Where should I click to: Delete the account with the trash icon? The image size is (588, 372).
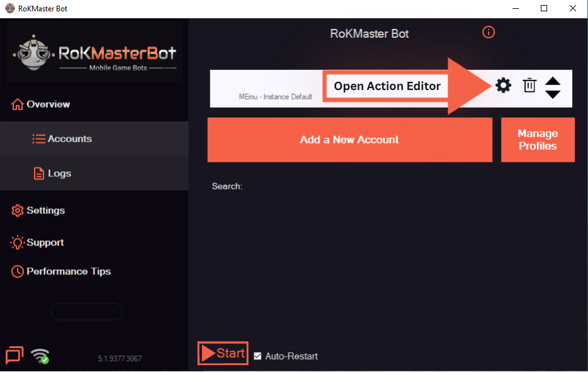tap(529, 85)
